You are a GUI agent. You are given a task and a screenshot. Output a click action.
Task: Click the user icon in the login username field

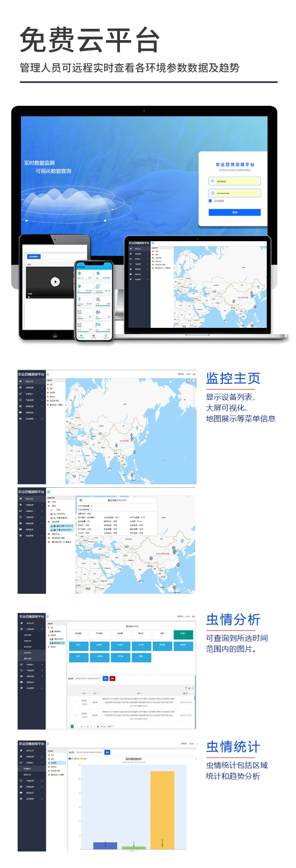(x=212, y=181)
